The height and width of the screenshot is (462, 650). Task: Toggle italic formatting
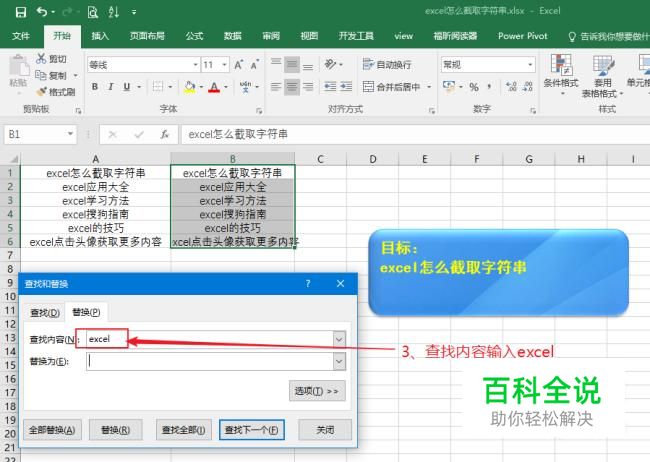pyautogui.click(x=111, y=87)
